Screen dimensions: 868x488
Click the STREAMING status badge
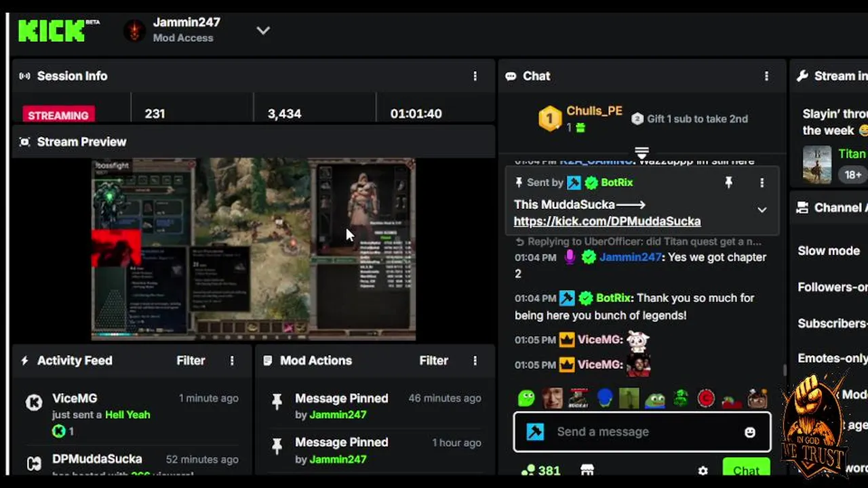58,115
